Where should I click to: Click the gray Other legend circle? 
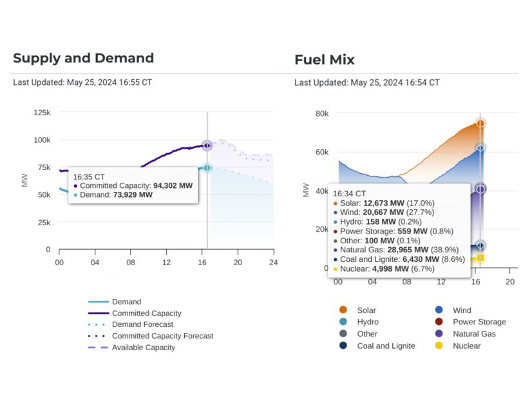click(x=343, y=334)
